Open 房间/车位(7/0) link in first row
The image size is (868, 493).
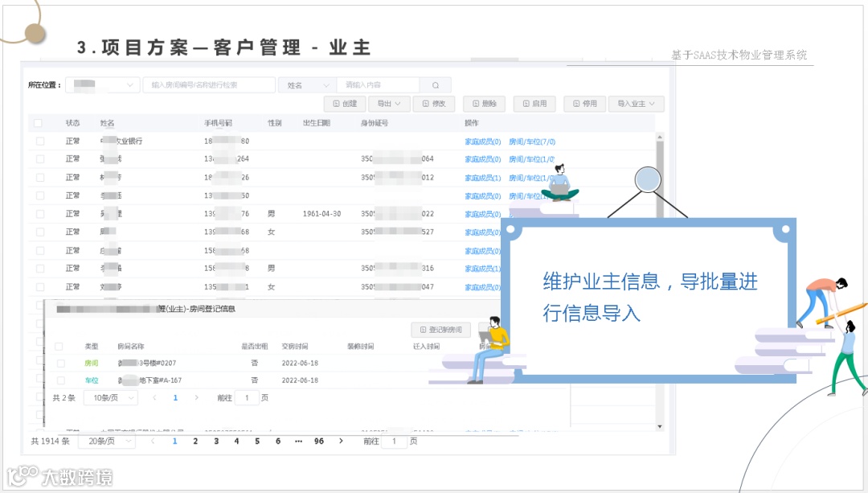532,142
